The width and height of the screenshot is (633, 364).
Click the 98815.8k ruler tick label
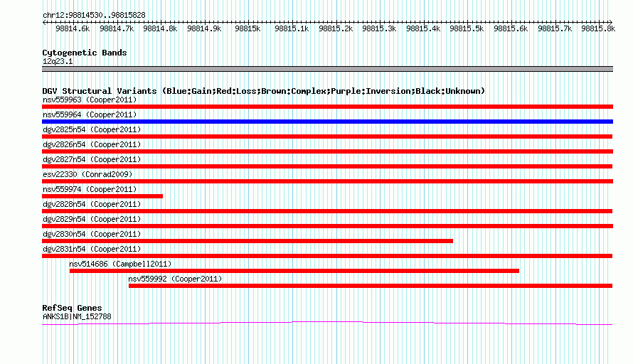point(599,29)
